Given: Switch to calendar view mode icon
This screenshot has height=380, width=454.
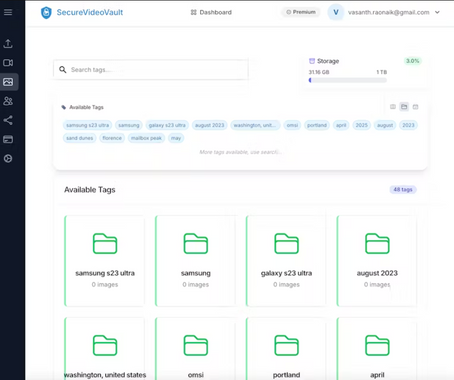Looking at the screenshot, I should 415,107.
